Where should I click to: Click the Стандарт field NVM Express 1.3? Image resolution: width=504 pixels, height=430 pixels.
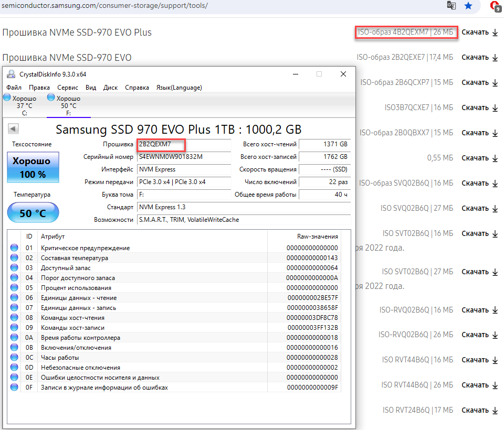pos(244,207)
